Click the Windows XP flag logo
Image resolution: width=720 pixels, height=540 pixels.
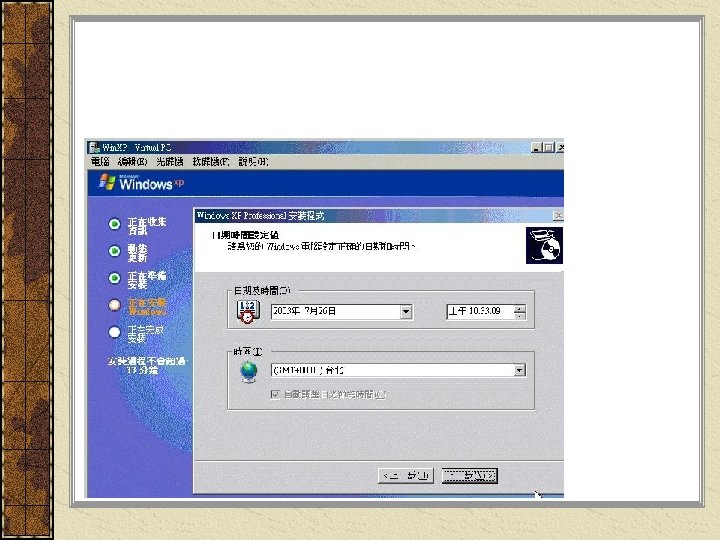pyautogui.click(x=107, y=182)
